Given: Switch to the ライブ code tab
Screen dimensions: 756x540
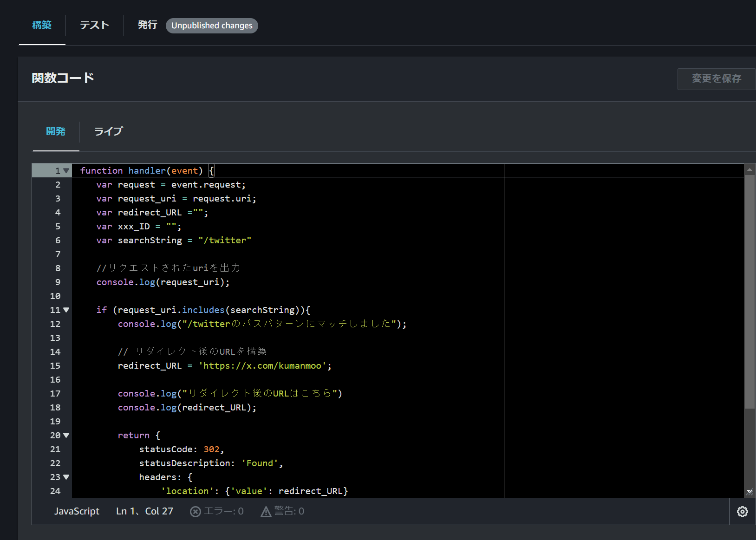Looking at the screenshot, I should (108, 131).
